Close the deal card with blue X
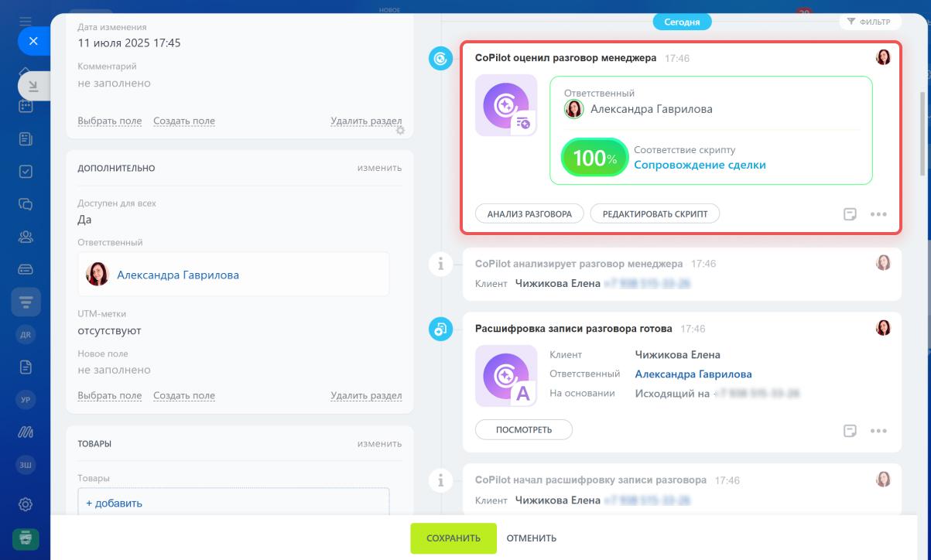The width and height of the screenshot is (931, 560). click(33, 41)
